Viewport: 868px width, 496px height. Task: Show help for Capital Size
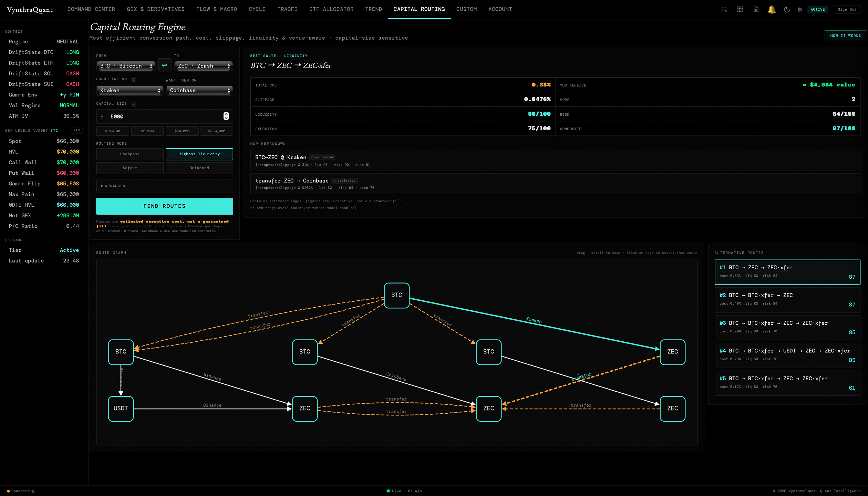coord(134,104)
